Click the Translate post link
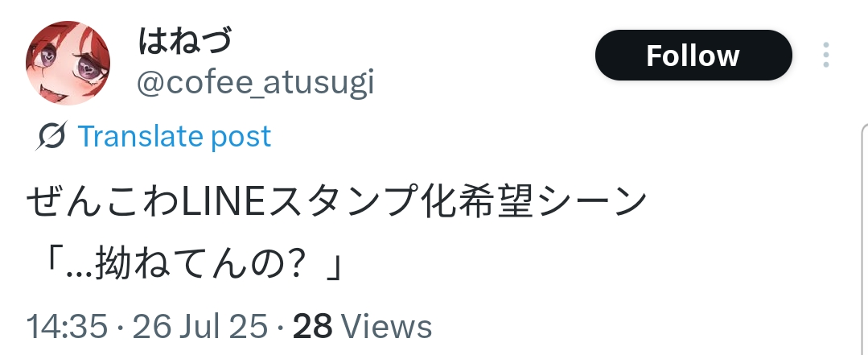The width and height of the screenshot is (868, 355). pos(175,136)
